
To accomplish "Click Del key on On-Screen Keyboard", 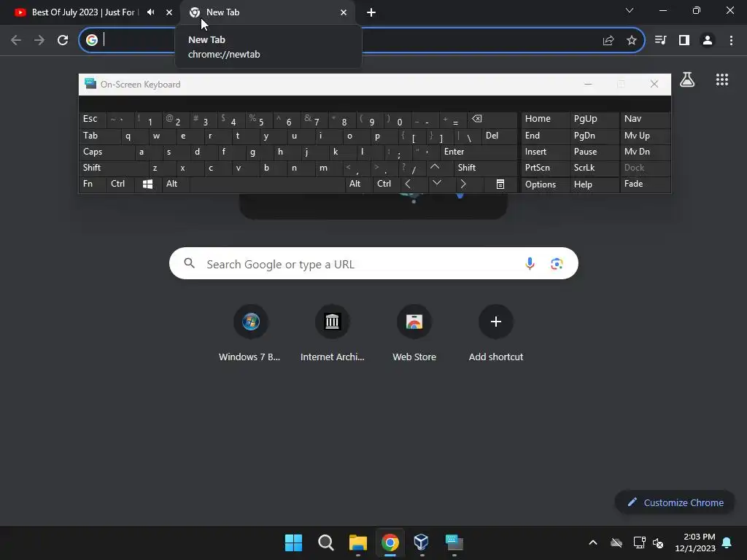I will [x=499, y=136].
